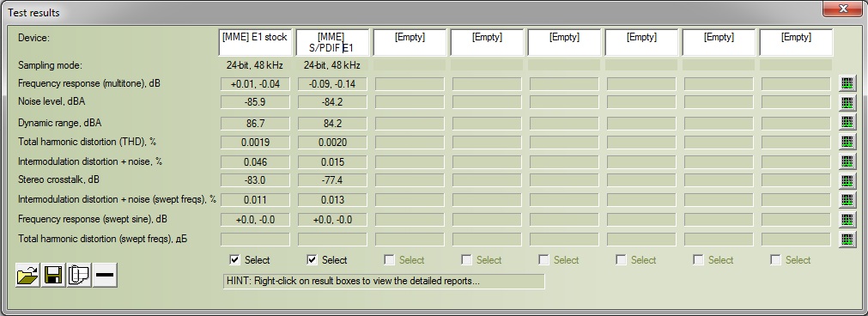Click stereo crosstalk value -83.0

tap(255, 180)
